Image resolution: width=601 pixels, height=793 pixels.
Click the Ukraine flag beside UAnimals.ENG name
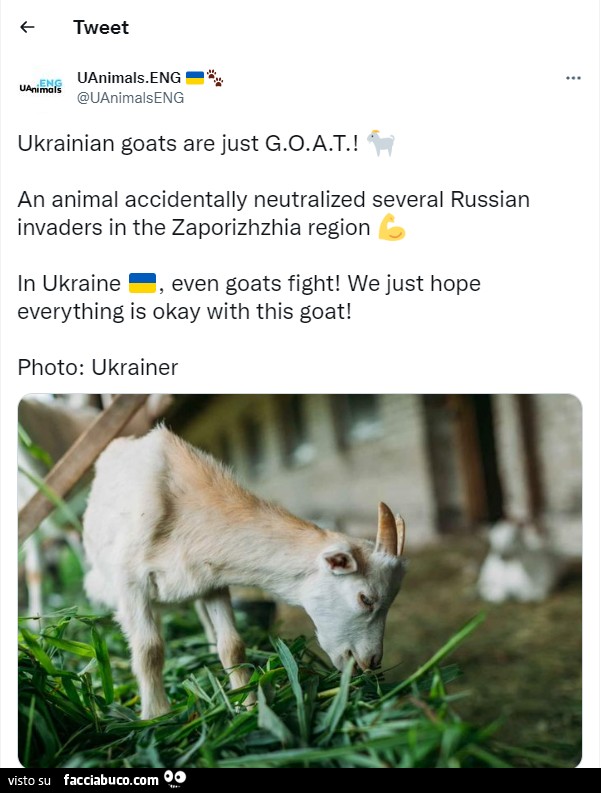(194, 77)
